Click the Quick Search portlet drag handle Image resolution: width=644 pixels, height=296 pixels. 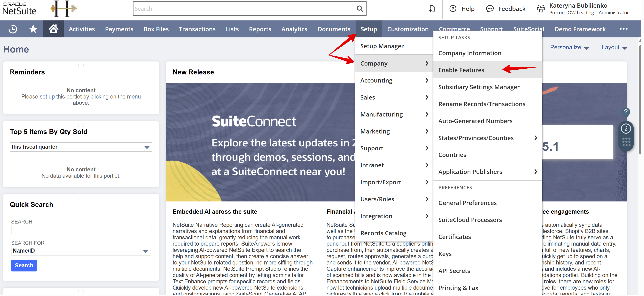point(81,198)
